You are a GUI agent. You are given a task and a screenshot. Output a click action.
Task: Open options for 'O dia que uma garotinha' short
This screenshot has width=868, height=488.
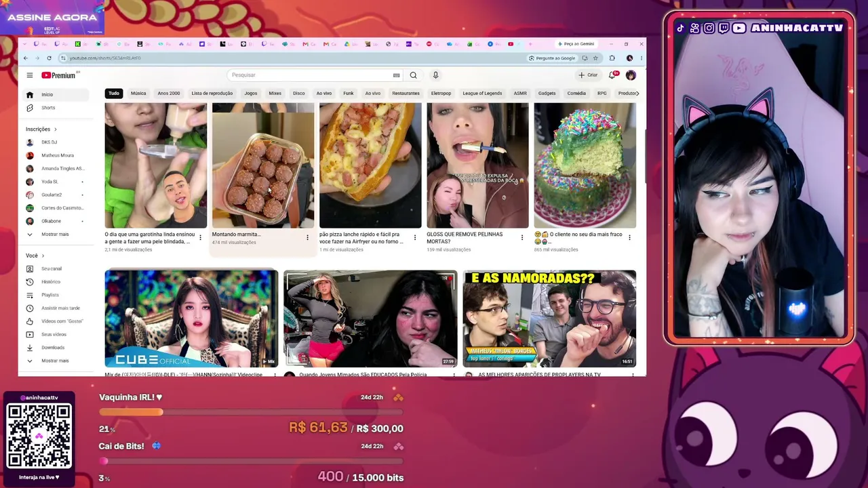click(x=200, y=237)
